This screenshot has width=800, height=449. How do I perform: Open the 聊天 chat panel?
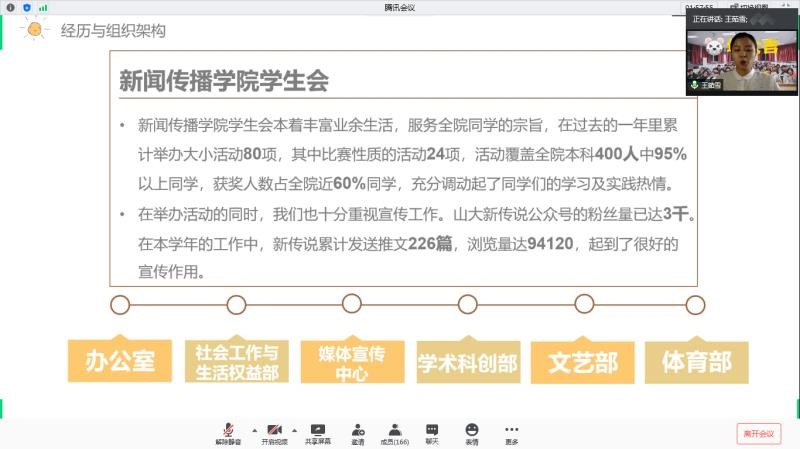click(432, 432)
